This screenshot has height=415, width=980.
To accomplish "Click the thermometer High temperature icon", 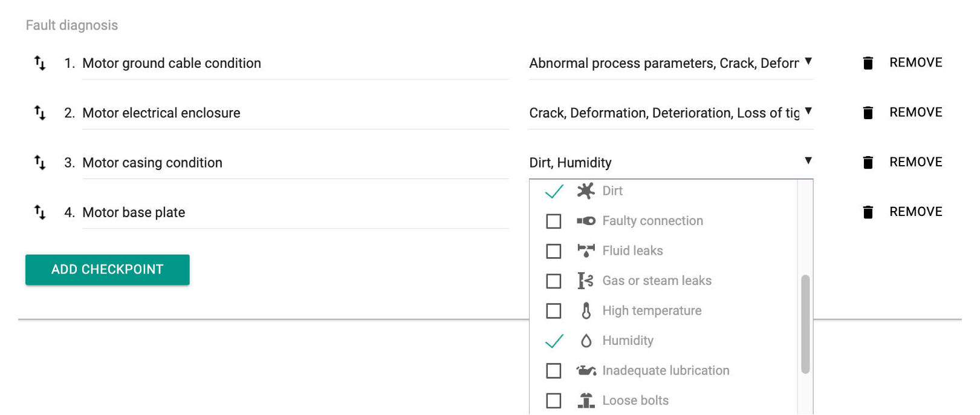I will (585, 310).
